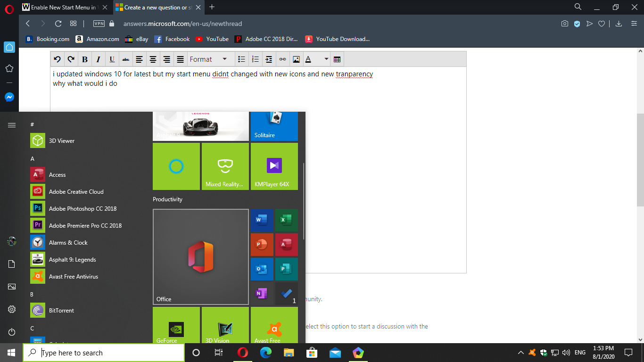Open the Start menu Power options
The image size is (644, 362).
[x=12, y=332]
